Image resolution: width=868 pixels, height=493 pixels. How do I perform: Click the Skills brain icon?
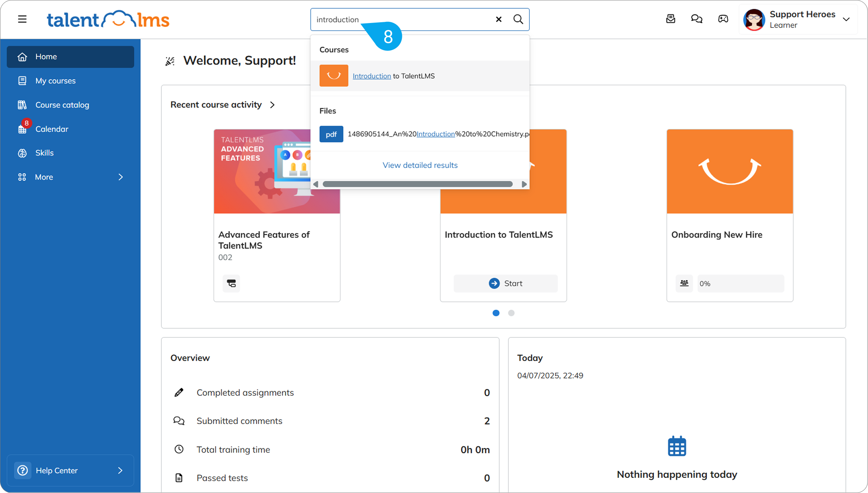(22, 153)
